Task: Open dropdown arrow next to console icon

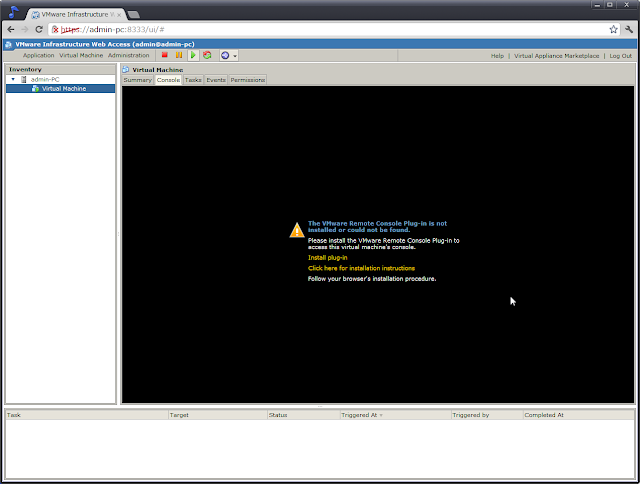Action: click(x=235, y=56)
